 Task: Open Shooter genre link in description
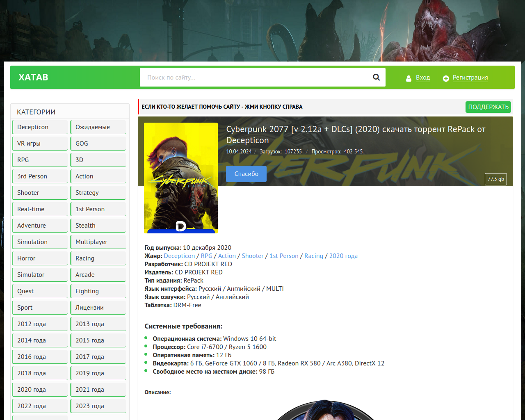tap(253, 256)
